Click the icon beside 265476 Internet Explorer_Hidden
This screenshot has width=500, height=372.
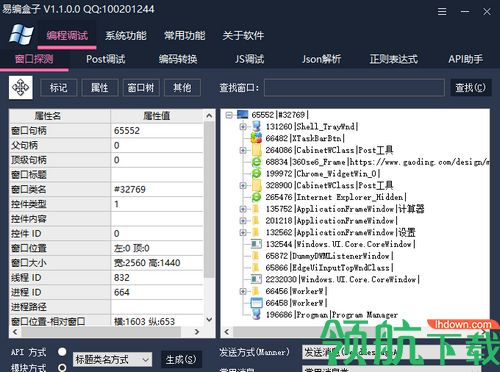(256, 197)
